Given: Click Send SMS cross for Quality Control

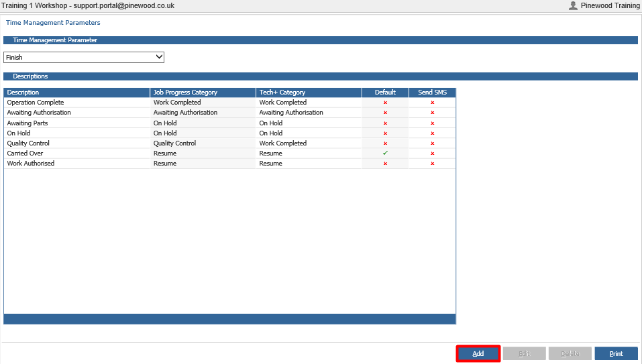Looking at the screenshot, I should coord(433,143).
